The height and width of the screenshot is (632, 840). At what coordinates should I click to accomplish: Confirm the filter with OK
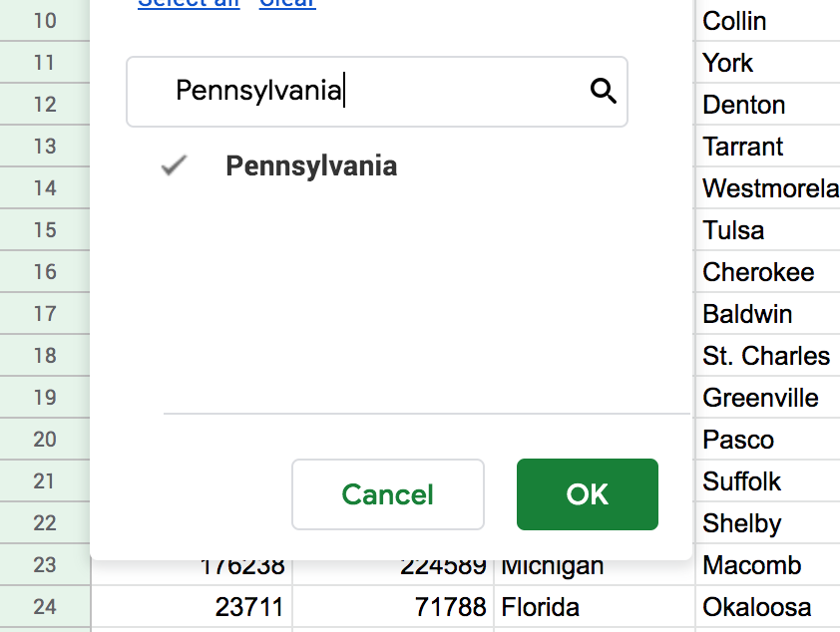pos(587,494)
